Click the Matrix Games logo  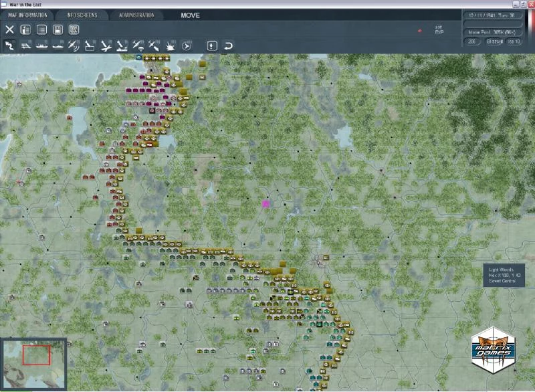click(494, 350)
